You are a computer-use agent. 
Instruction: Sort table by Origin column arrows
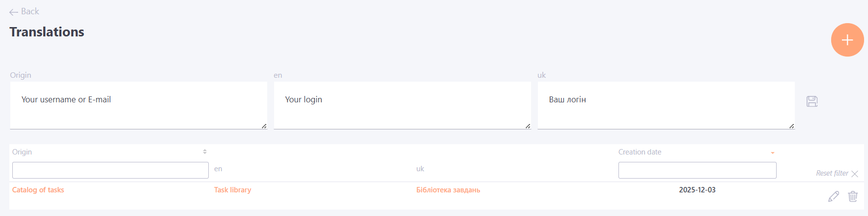(x=205, y=152)
